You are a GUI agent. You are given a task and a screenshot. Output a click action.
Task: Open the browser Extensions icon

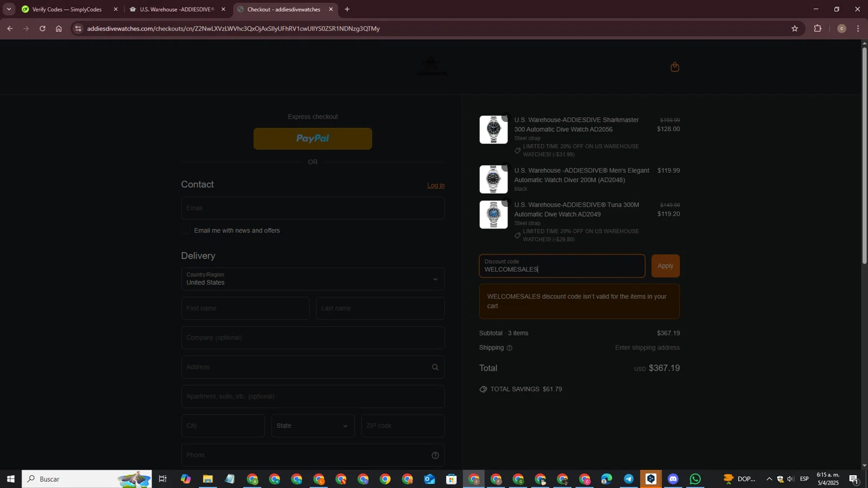818,28
